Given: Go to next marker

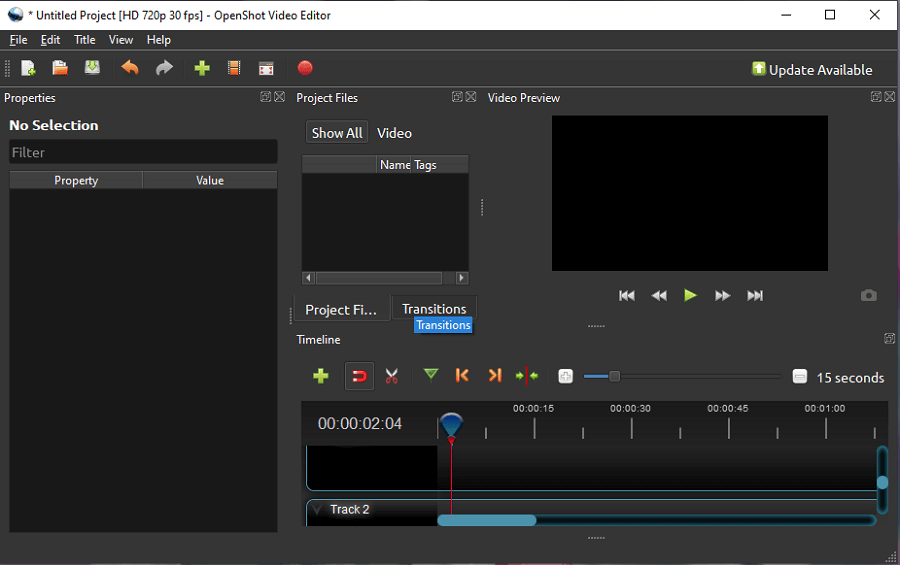Looking at the screenshot, I should (495, 376).
